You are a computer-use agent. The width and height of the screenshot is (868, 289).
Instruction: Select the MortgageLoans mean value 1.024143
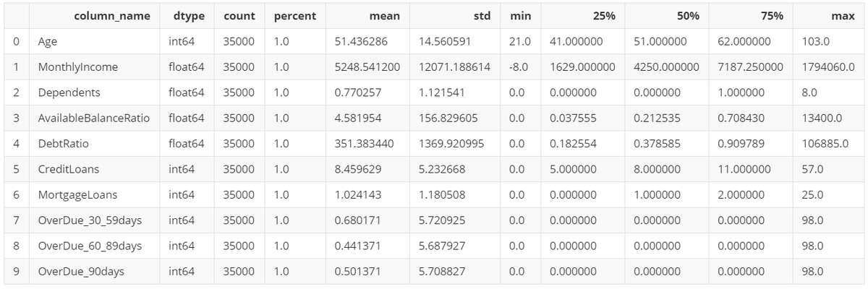coord(358,194)
